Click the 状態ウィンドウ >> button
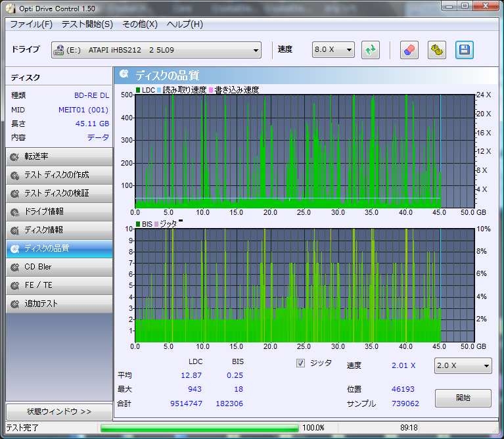The width and height of the screenshot is (504, 439). pyautogui.click(x=58, y=411)
